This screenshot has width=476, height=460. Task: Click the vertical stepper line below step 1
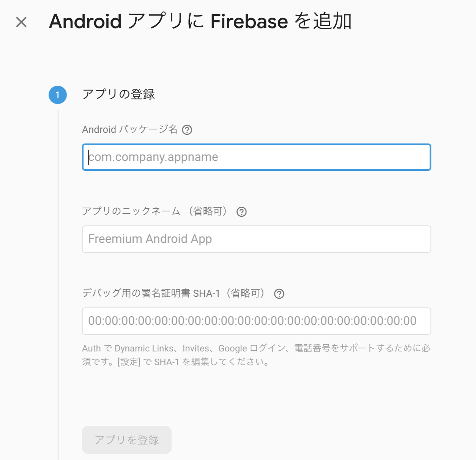[58, 285]
